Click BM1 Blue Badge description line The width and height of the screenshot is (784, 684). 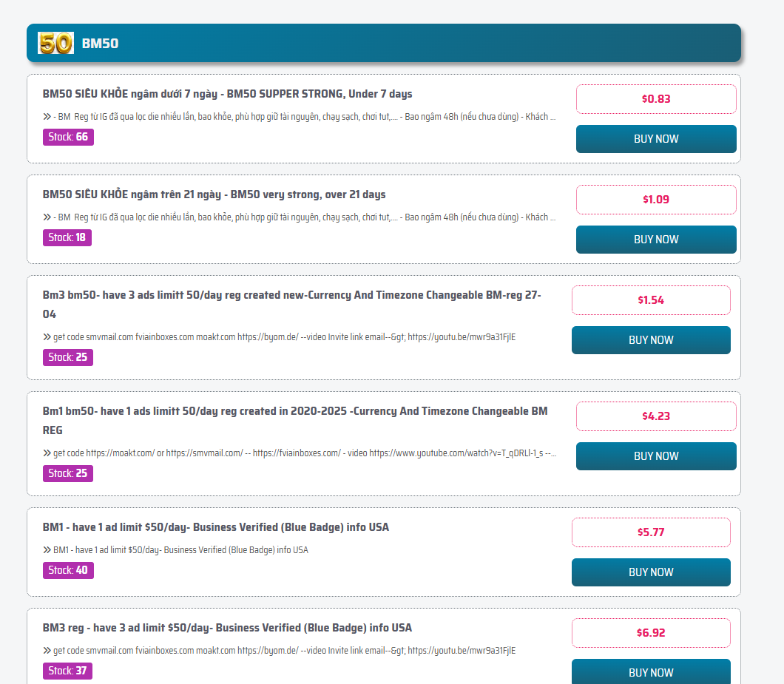tap(175, 550)
